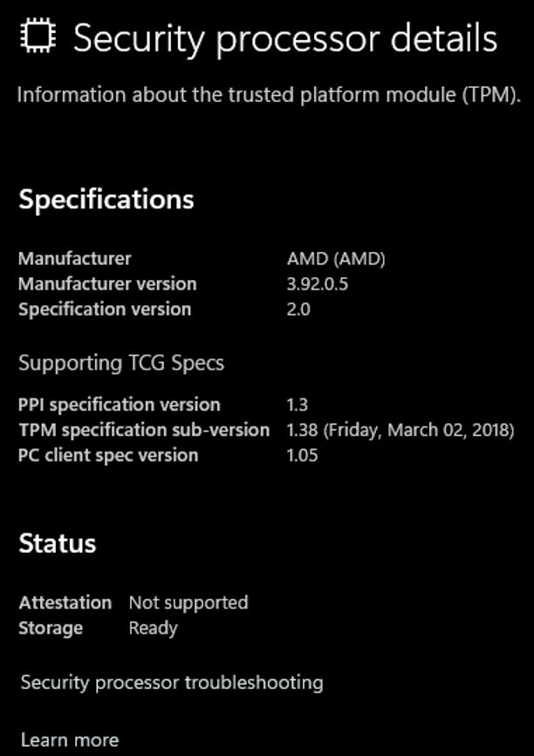
Task: Click the TPM specification sub-version label
Action: coord(144,430)
